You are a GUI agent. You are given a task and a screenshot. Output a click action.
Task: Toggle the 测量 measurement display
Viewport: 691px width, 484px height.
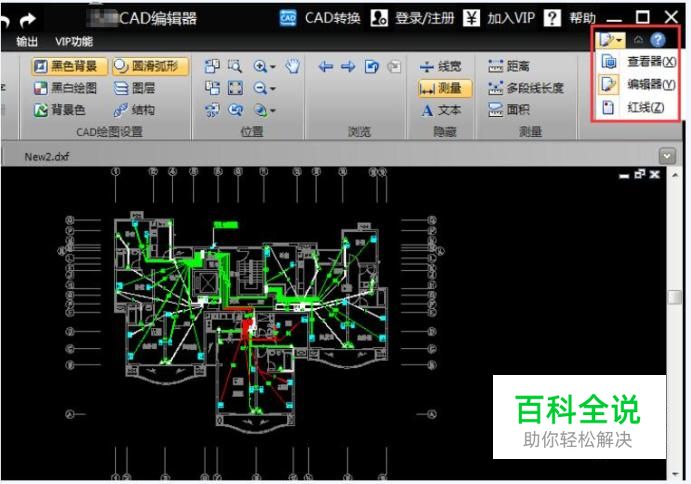click(444, 88)
